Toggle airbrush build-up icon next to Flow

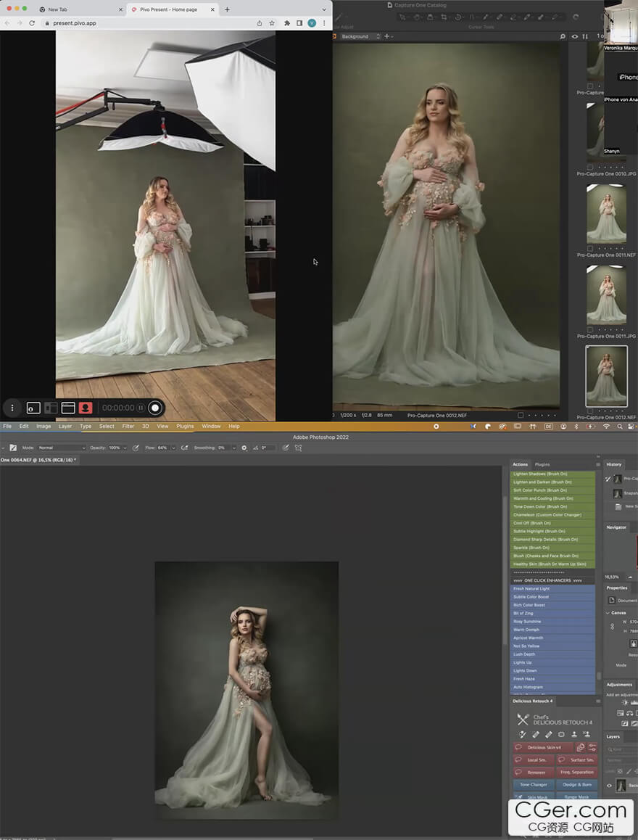185,448
